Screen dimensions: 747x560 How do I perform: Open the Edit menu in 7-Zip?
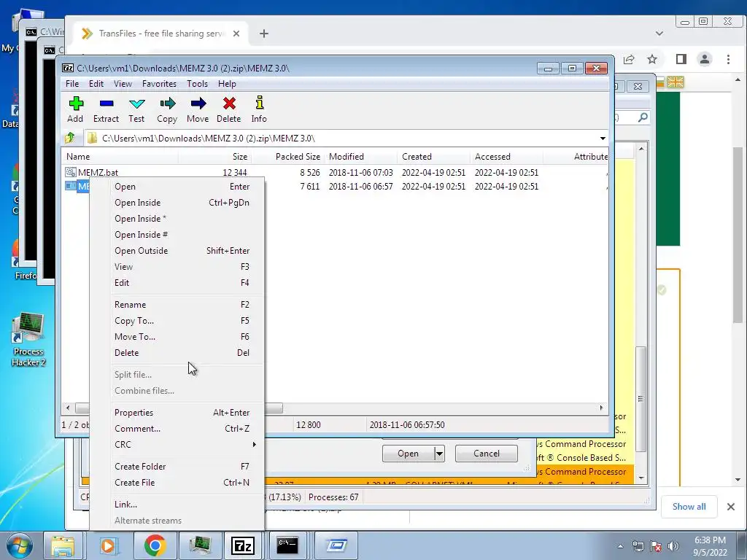tap(96, 84)
